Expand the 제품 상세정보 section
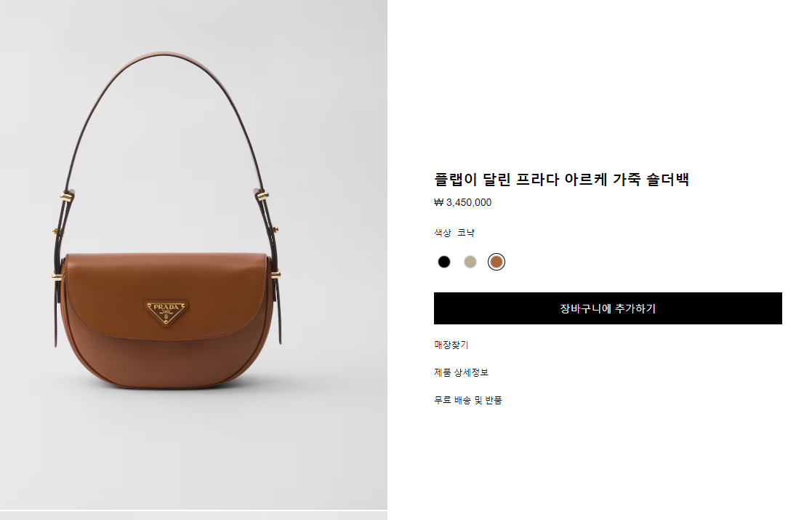 [461, 372]
